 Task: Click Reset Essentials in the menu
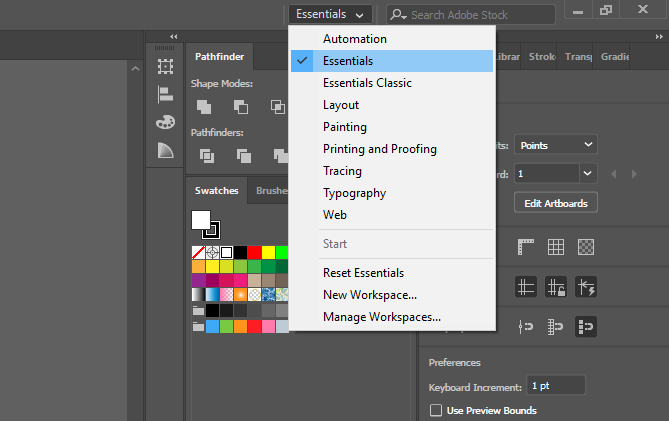363,272
